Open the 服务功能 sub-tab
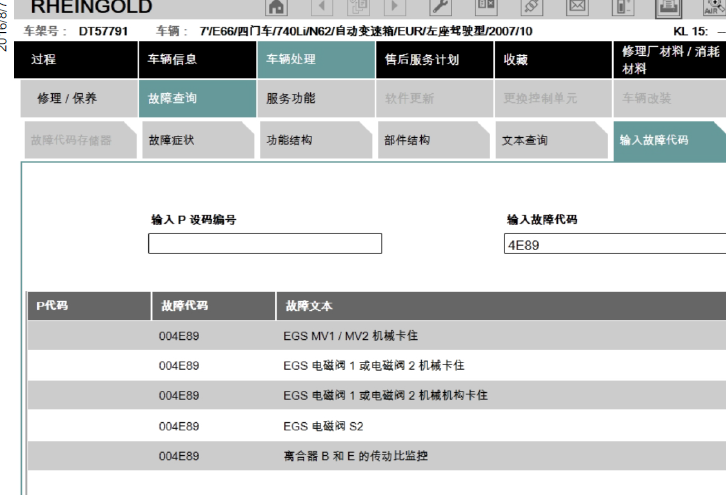726x495 pixels. coord(316,98)
